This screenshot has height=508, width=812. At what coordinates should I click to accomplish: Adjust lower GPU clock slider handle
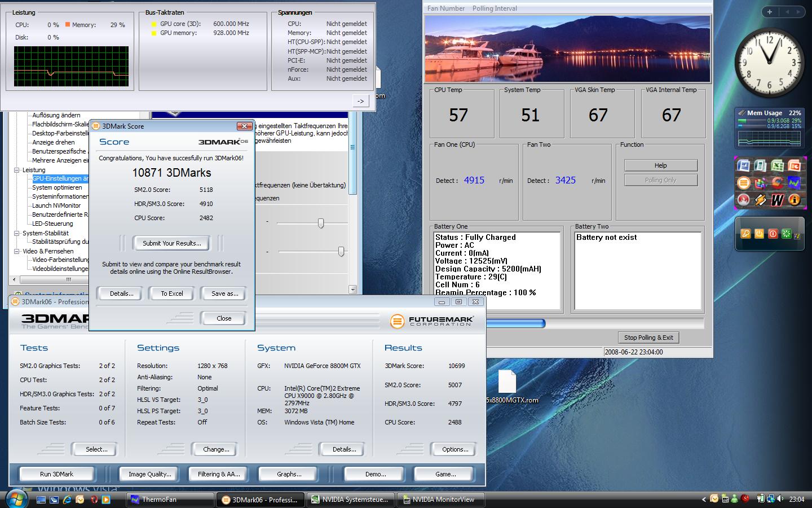(341, 251)
